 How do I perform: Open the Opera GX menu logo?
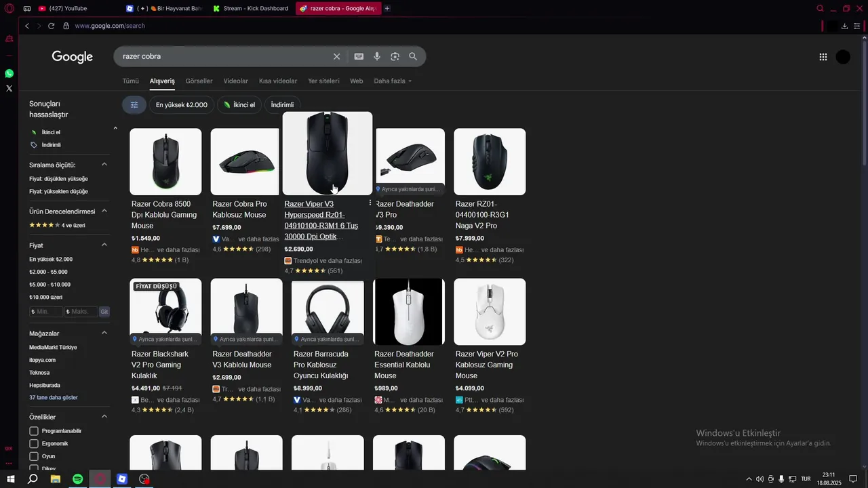pos(9,8)
